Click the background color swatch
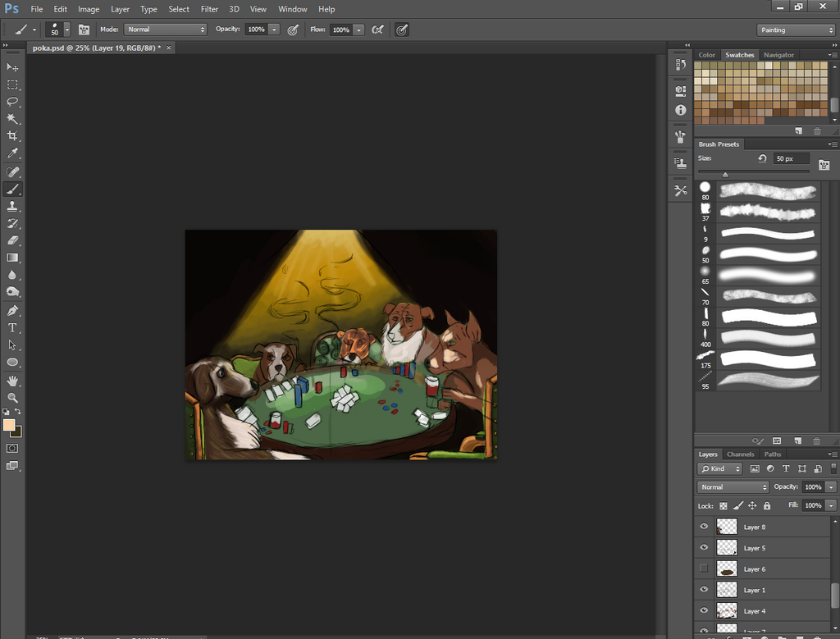Viewport: 840px width, 639px height. click(18, 433)
